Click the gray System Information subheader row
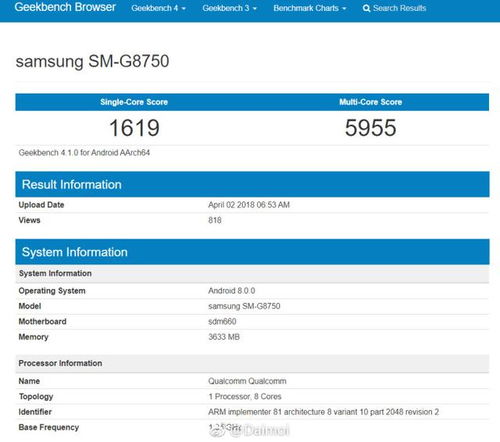This screenshot has width=500, height=442. 252,273
